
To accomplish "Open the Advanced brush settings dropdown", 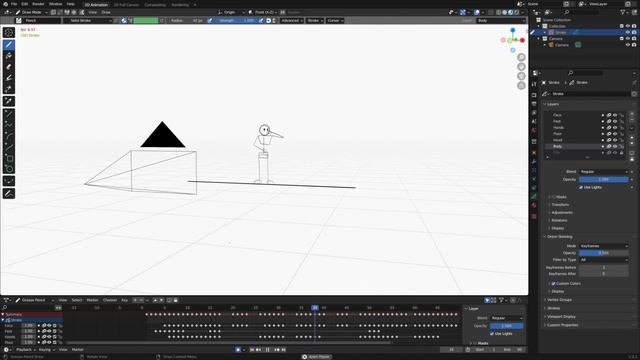I will 291,20.
